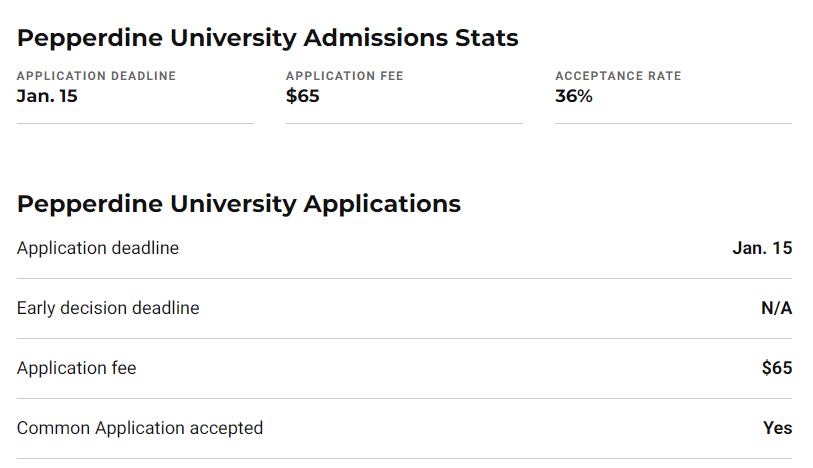Click divider line beneath the 36% acceptance stat

(x=673, y=123)
